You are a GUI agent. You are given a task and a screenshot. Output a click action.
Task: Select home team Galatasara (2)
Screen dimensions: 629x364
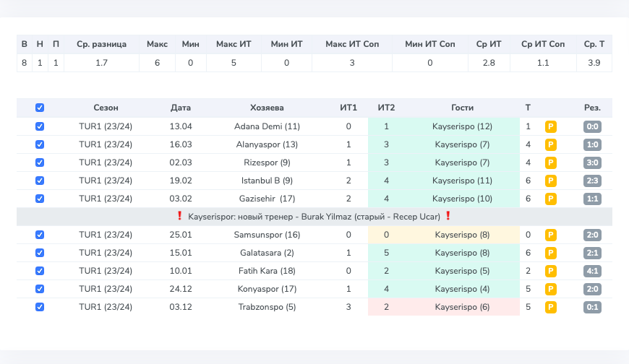point(268,253)
